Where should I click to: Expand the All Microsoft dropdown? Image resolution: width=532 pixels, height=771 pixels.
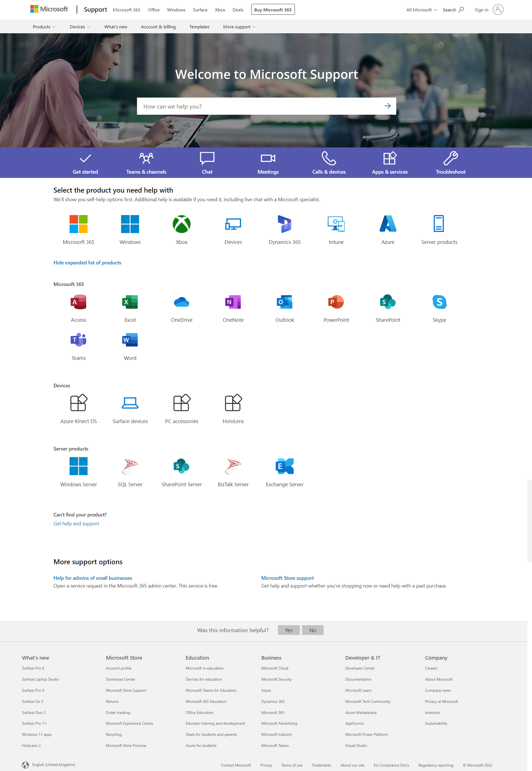pos(421,10)
